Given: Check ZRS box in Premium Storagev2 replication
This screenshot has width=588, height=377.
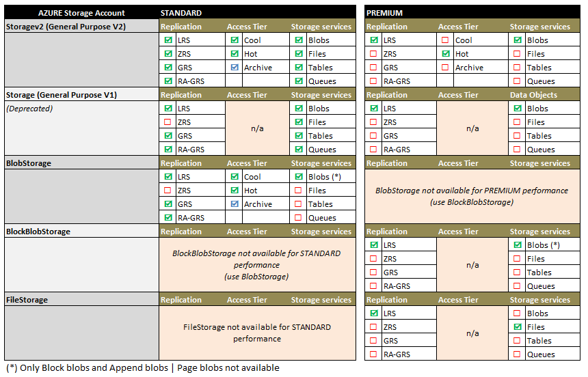Looking at the screenshot, I should tap(373, 54).
